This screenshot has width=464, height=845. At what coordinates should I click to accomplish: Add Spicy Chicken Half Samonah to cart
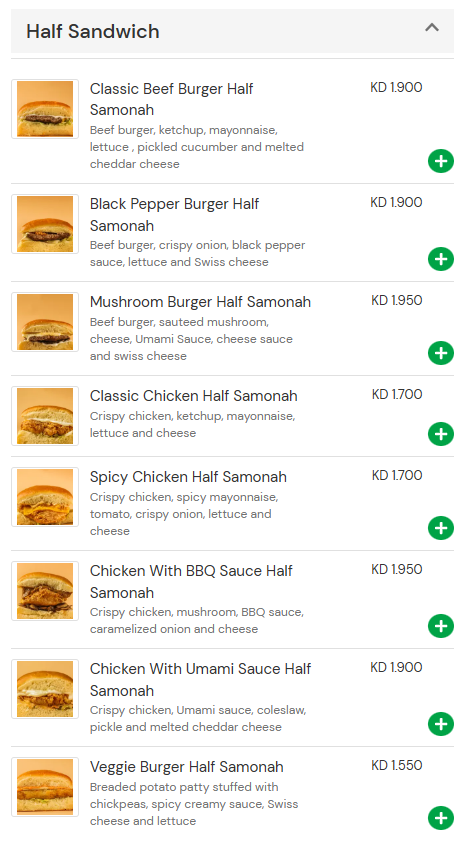441,528
